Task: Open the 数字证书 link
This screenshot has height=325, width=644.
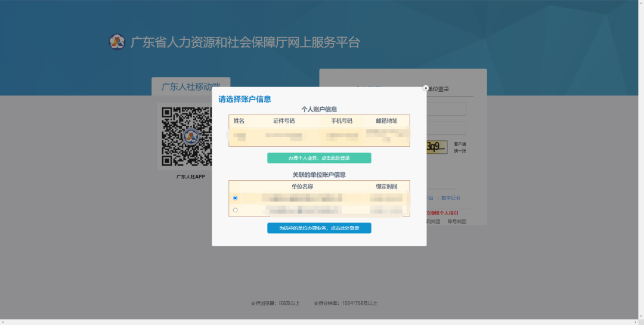Action: coord(450,198)
